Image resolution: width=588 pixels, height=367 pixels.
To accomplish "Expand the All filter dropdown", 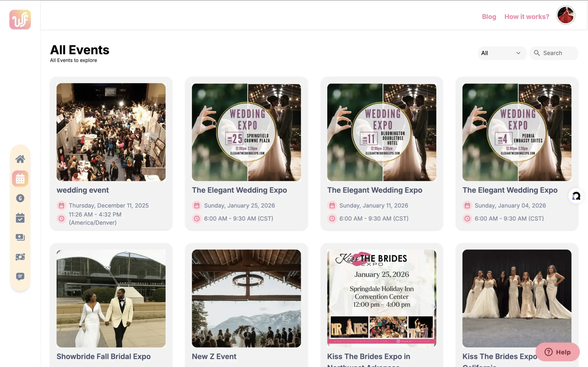I will [501, 53].
